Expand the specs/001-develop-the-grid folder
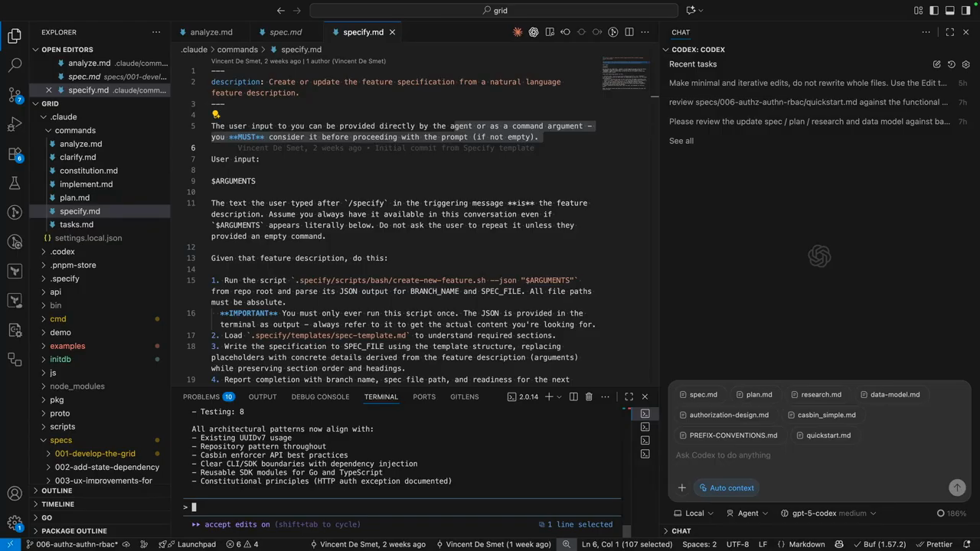Image resolution: width=980 pixels, height=551 pixels. [x=95, y=454]
